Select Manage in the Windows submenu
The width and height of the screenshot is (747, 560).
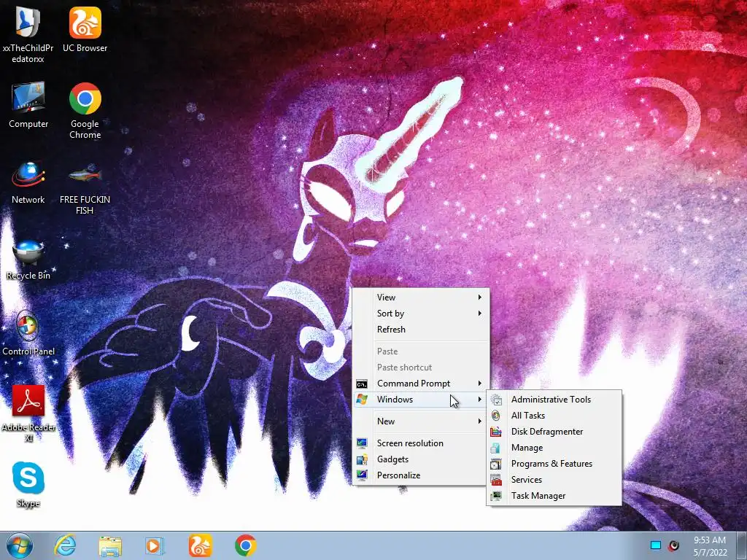point(554,448)
